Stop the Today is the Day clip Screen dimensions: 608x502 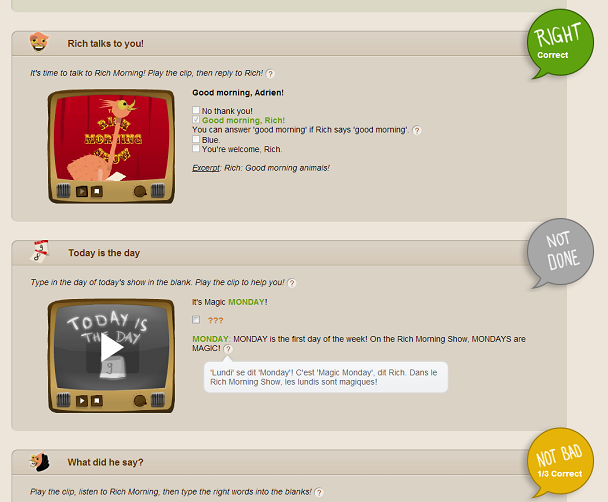pos(97,400)
